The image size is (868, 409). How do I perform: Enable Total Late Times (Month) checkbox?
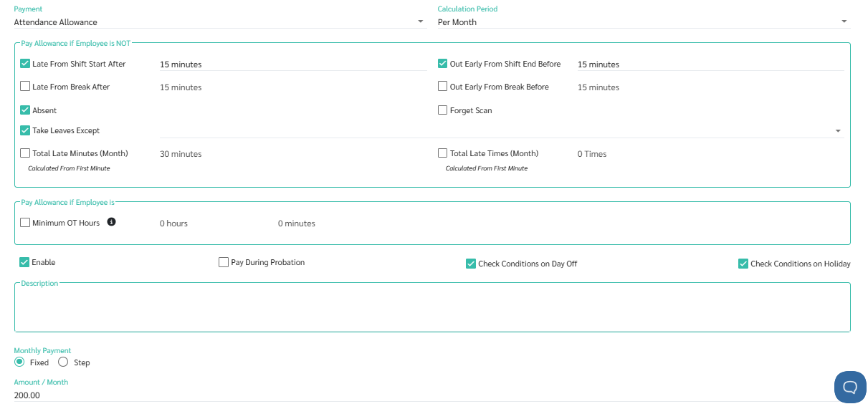(443, 153)
